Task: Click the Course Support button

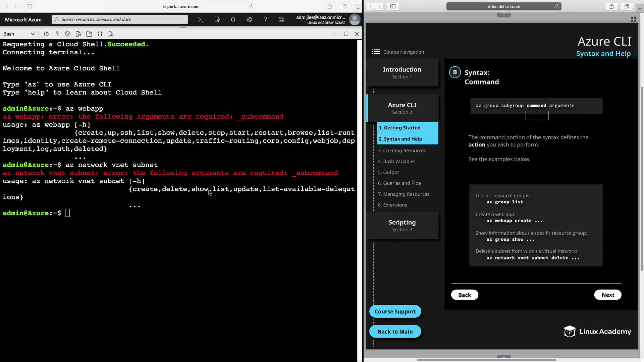Action: pyautogui.click(x=395, y=311)
